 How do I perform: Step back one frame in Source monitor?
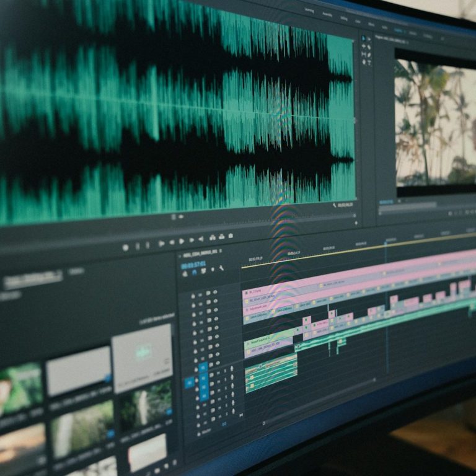click(172, 242)
